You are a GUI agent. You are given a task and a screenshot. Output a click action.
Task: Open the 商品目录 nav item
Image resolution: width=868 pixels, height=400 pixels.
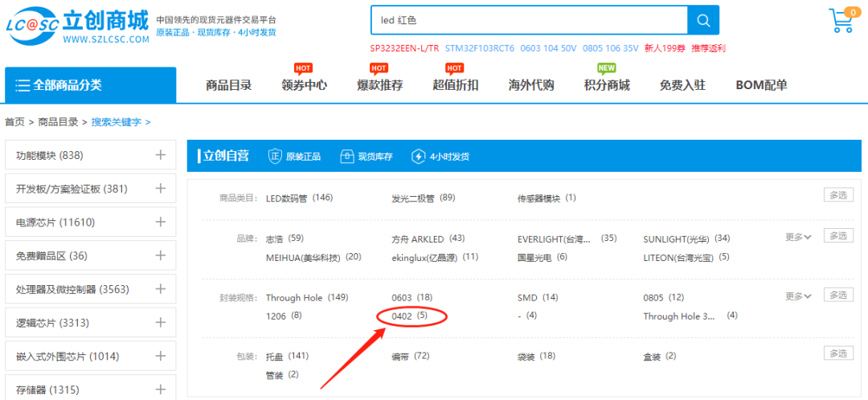coord(228,85)
